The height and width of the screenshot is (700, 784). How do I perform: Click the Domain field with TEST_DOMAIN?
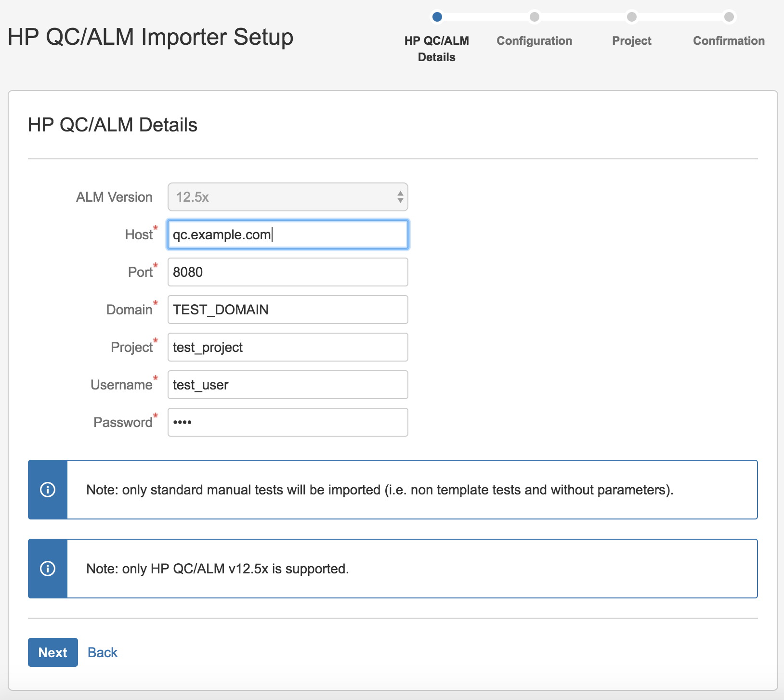coord(287,310)
